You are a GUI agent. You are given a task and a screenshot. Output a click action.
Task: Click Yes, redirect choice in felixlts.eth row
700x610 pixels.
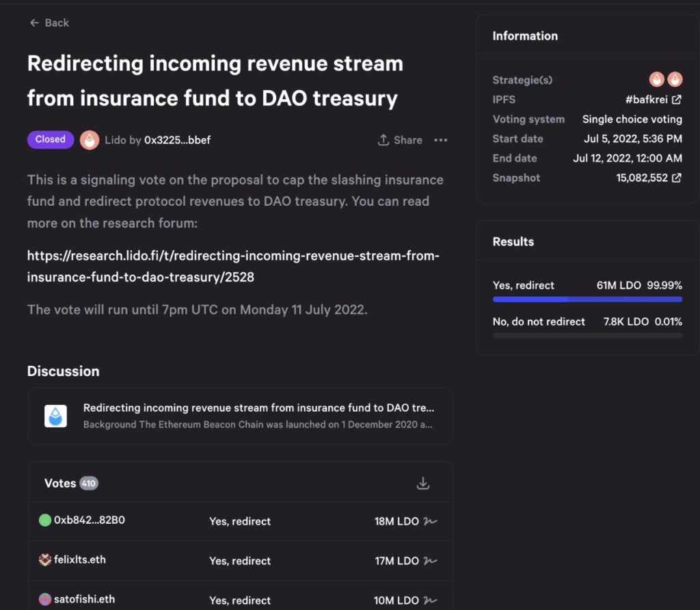click(x=240, y=561)
